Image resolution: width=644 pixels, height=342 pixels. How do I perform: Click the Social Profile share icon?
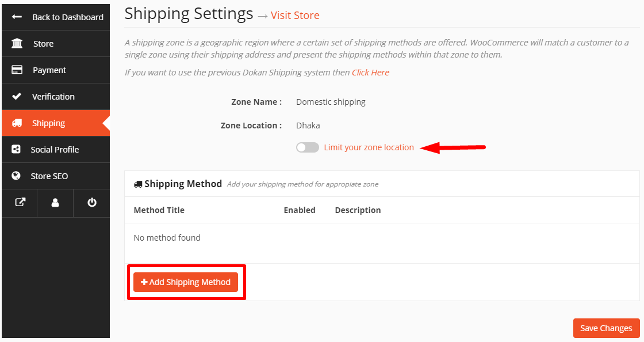[x=16, y=149]
